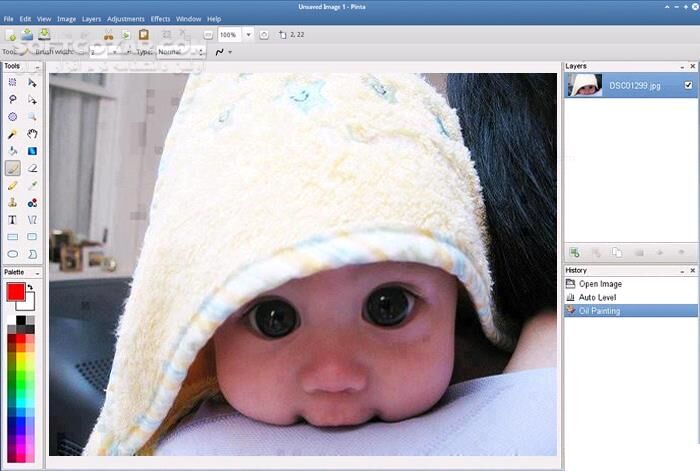Select the Ellipse shape tool
700x471 pixels.
pyautogui.click(x=13, y=254)
